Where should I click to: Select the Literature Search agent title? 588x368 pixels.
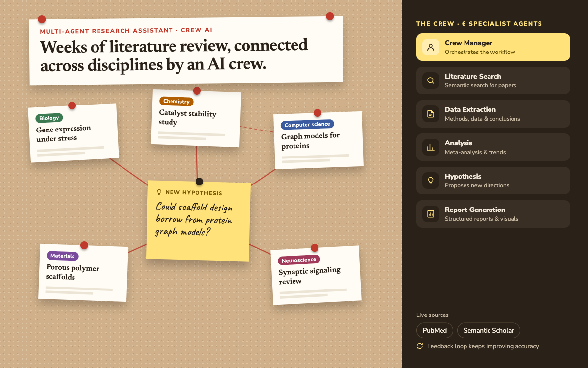473,76
